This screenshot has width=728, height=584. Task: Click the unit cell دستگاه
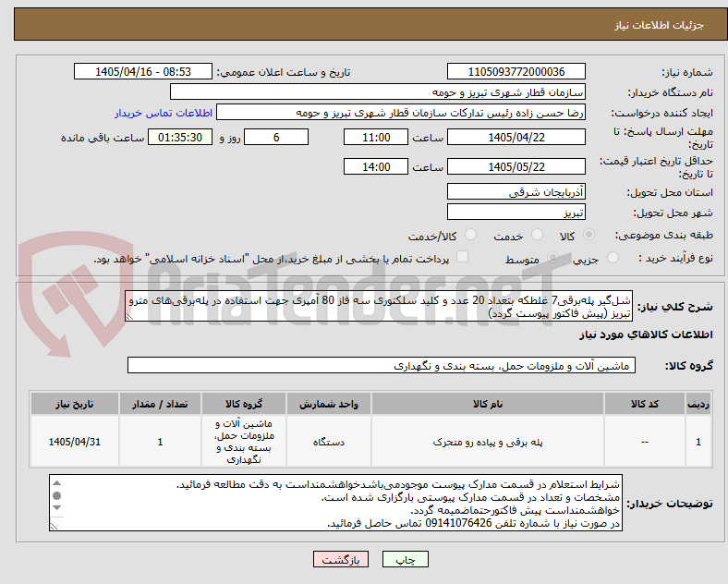(329, 442)
